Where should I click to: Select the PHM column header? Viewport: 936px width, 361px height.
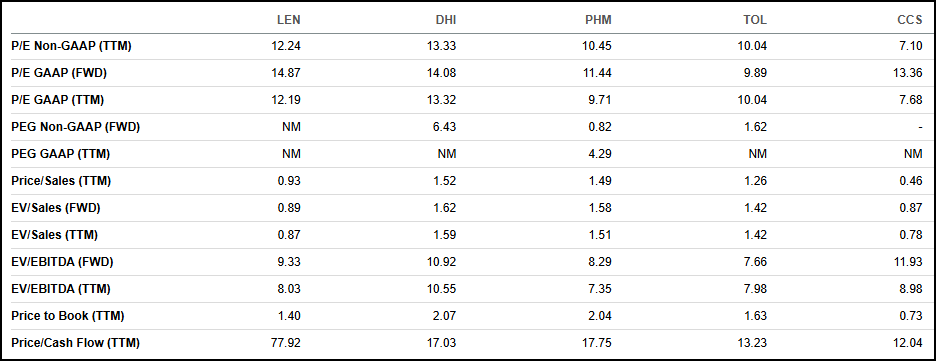tap(598, 20)
